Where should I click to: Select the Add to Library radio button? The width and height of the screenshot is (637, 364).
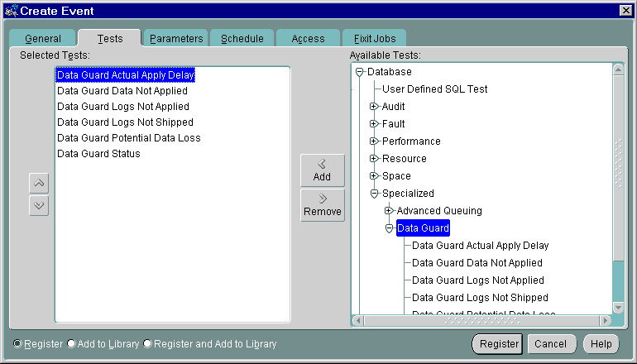71,343
